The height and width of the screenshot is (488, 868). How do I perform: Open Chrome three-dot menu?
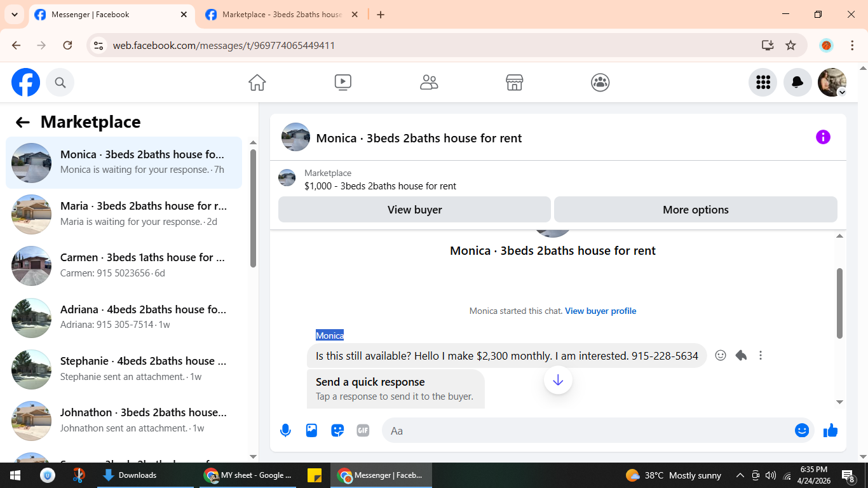coord(853,45)
